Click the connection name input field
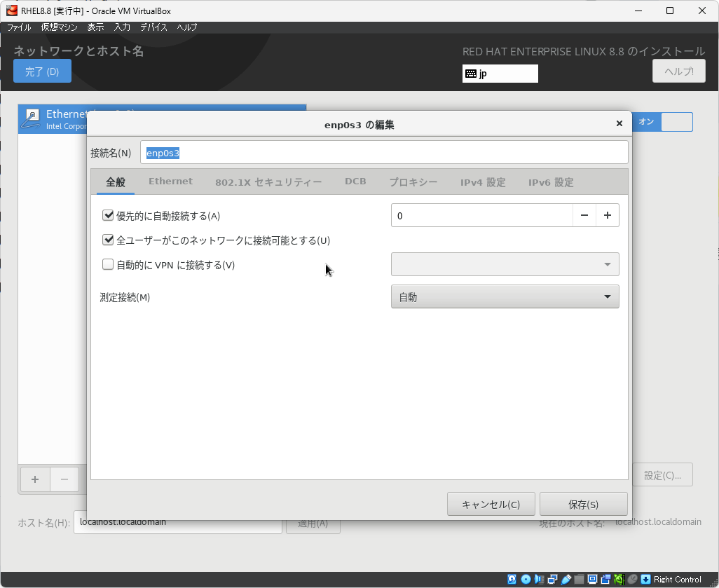 [384, 152]
